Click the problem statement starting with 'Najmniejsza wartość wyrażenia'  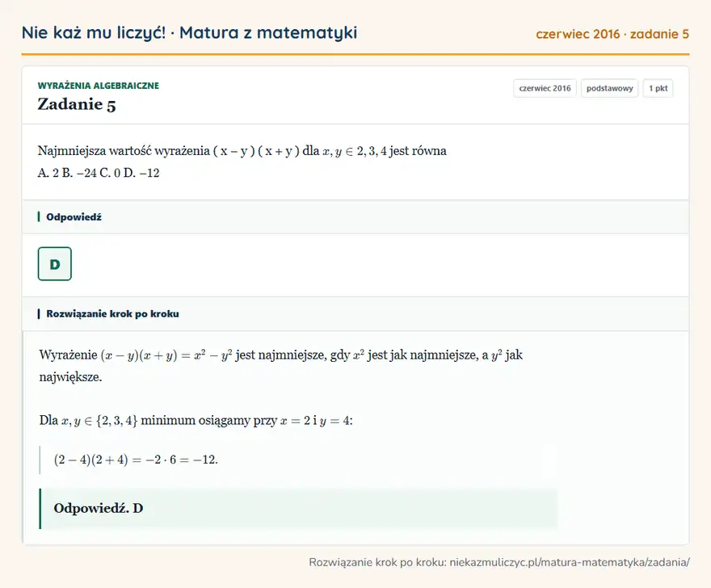(242, 151)
